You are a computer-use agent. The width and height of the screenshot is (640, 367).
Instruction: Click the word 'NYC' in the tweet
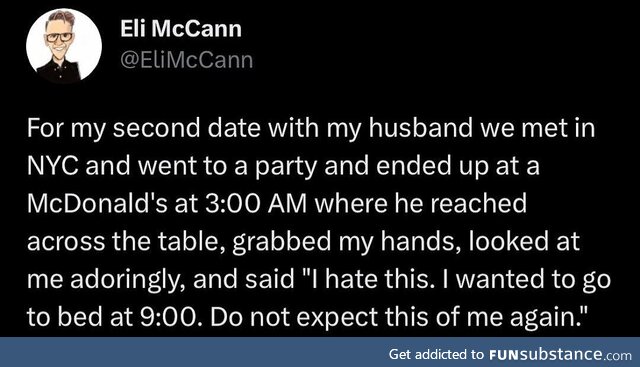(x=53, y=165)
